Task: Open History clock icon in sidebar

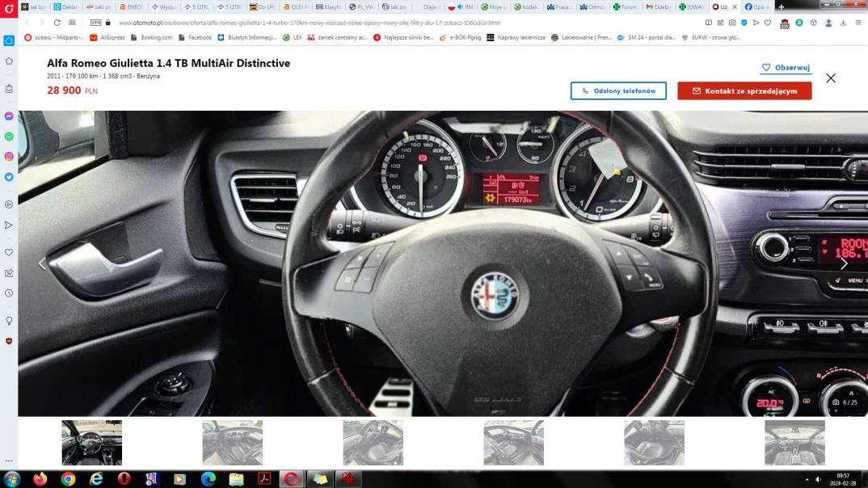Action: coord(9,293)
